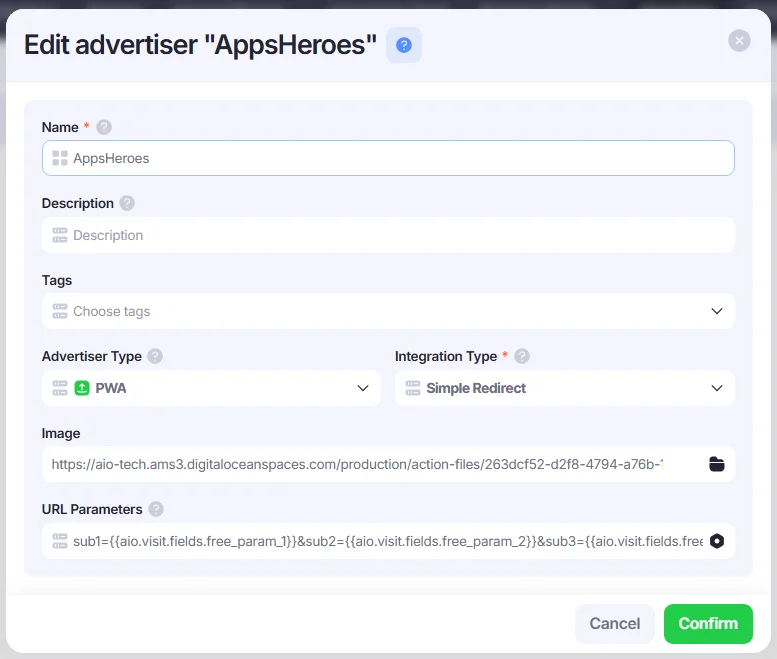The image size is (777, 659).
Task: Click the 'Tags' label text
Action: point(56,280)
